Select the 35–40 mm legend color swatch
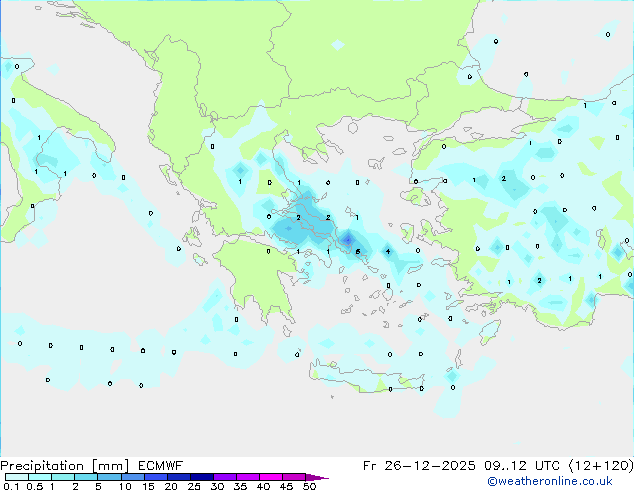This screenshot has width=634, height=490. pos(247,477)
